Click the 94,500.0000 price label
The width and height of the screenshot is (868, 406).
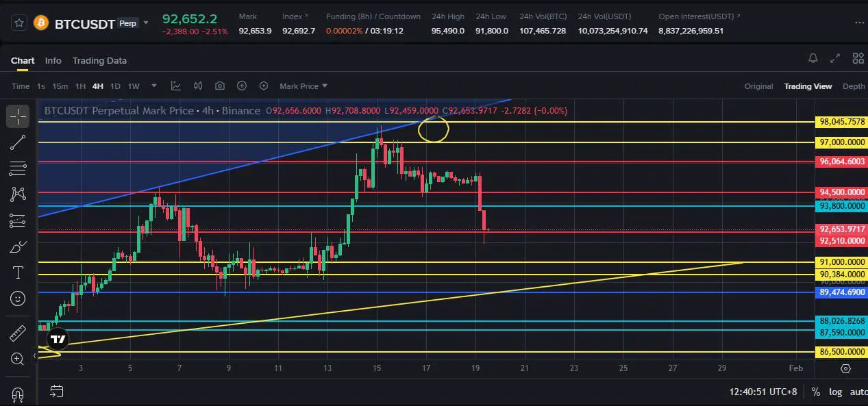pos(842,192)
